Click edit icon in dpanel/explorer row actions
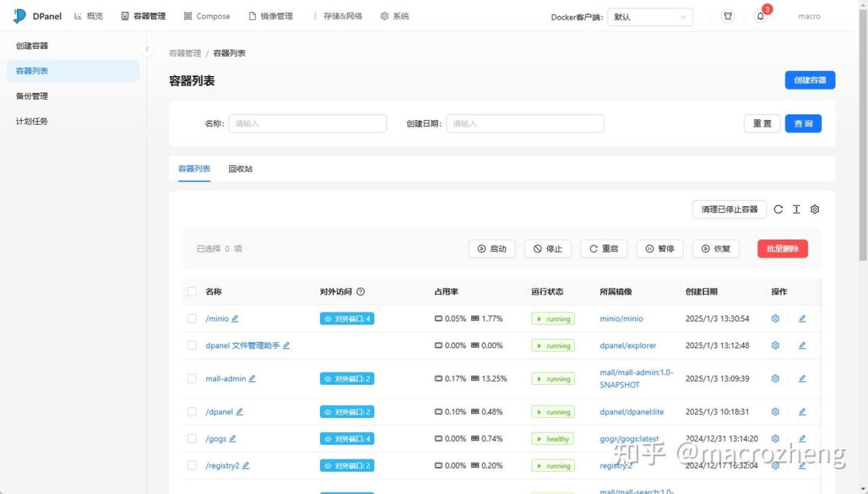The width and height of the screenshot is (868, 494). pos(802,345)
